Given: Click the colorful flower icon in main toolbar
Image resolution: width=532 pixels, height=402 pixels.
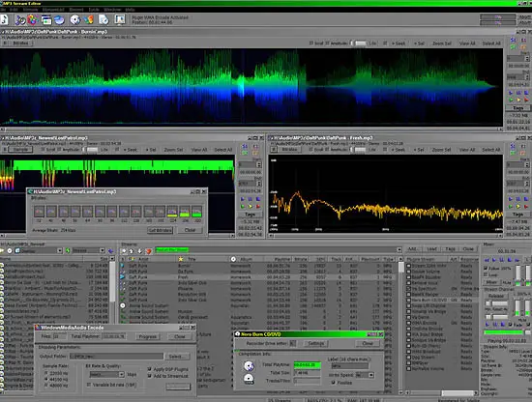Looking at the screenshot, I should click(x=33, y=19).
